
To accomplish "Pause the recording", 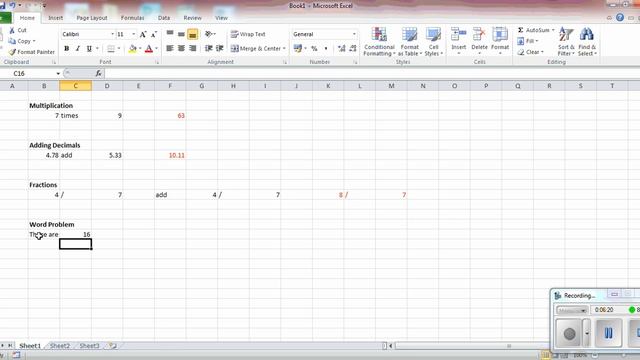I will [608, 333].
